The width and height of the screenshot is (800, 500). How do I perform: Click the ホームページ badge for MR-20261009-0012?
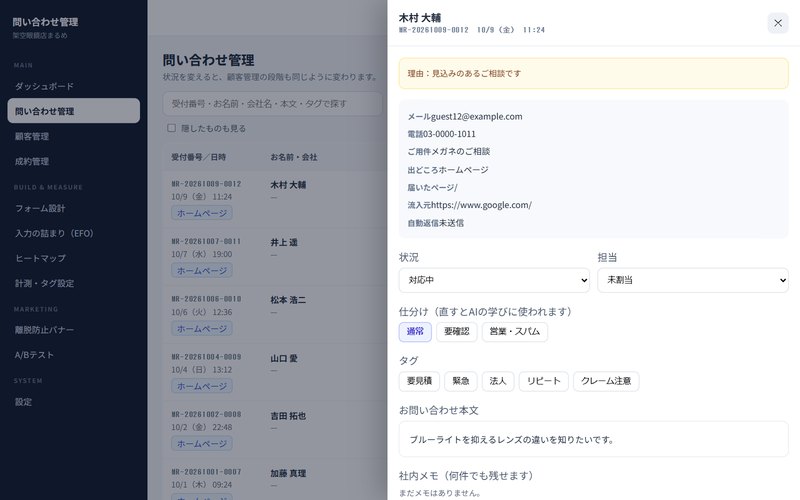(x=202, y=213)
